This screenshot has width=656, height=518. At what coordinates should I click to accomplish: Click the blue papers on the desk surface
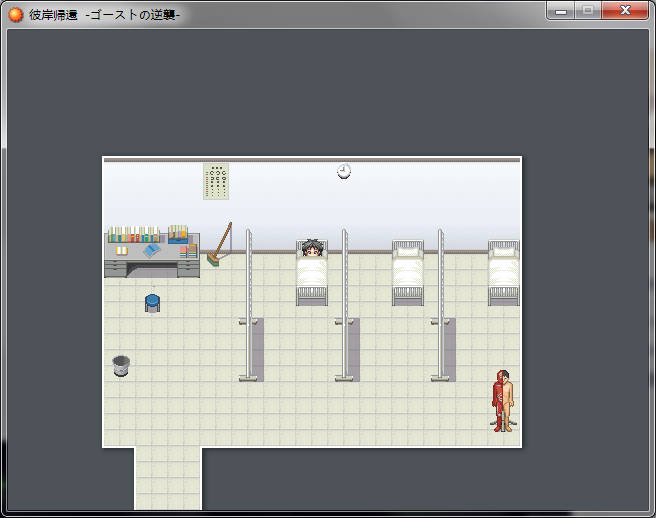pos(150,251)
